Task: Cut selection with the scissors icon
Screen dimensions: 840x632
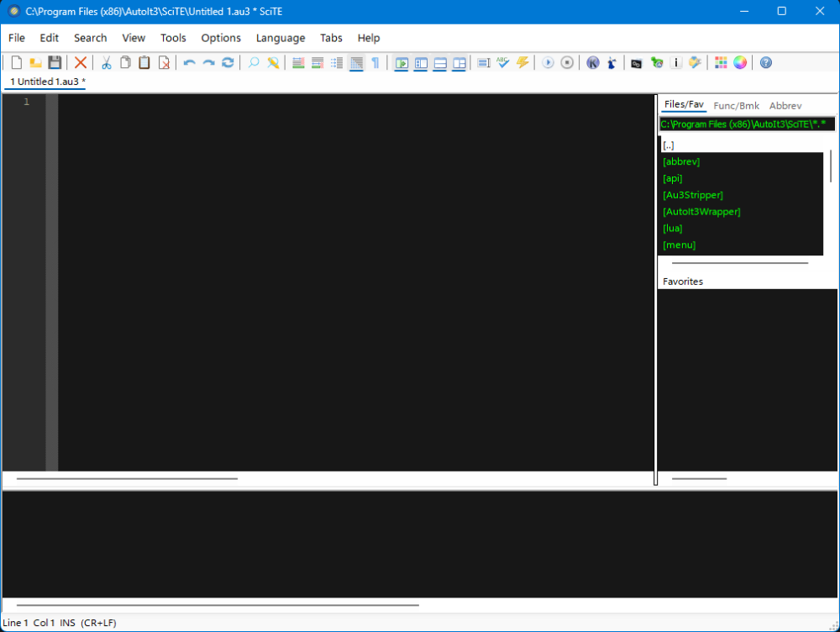Action: pos(106,63)
